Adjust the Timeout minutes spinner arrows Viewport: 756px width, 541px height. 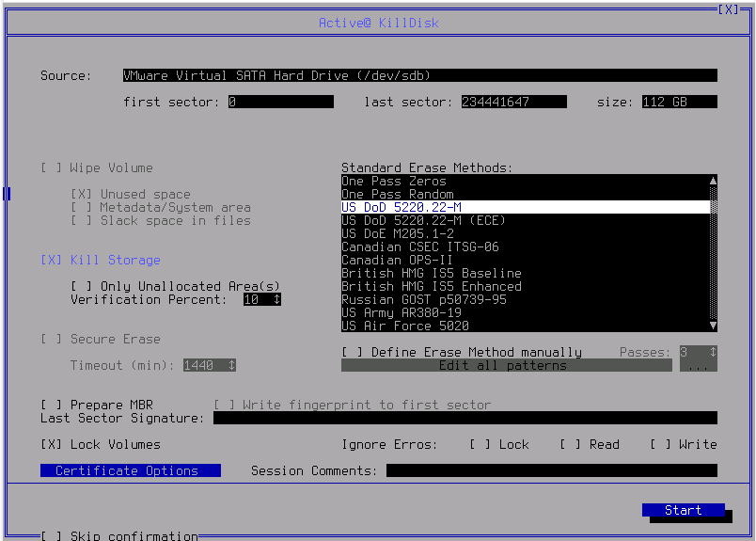click(232, 365)
